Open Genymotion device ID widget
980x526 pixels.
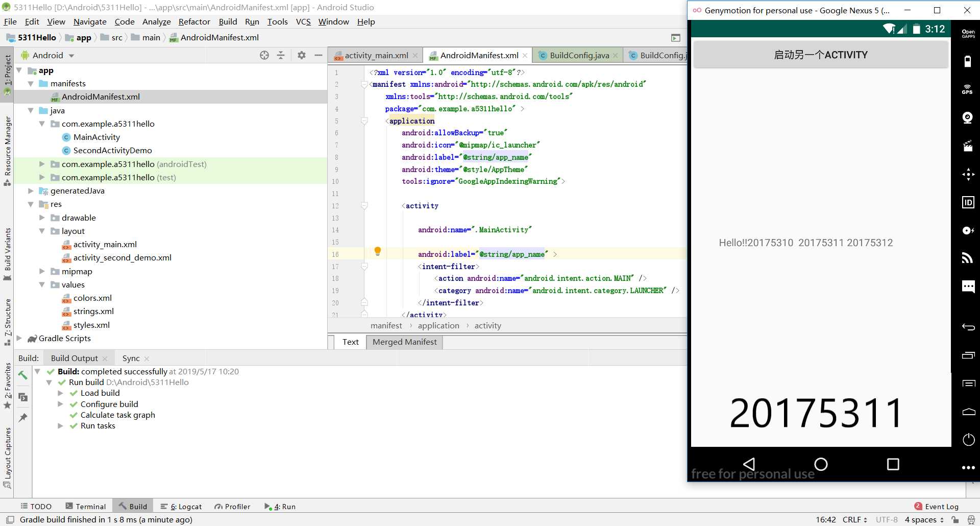(x=968, y=202)
